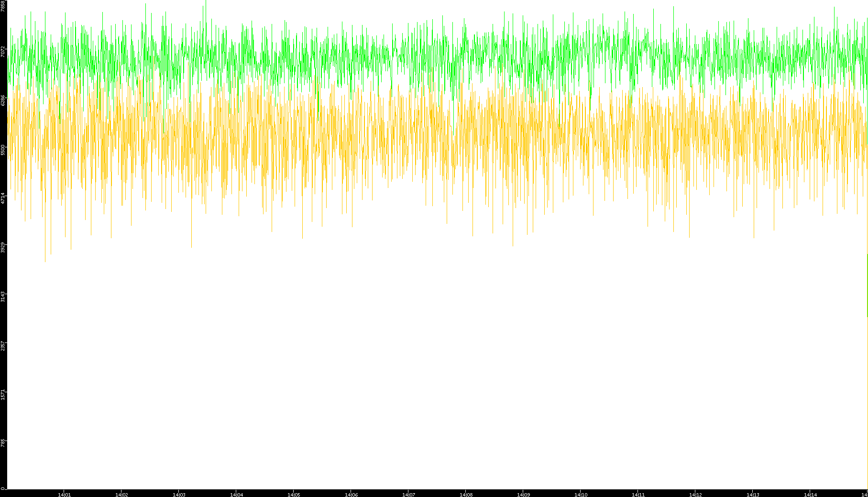Pick the 14:12 time axis marker
The height and width of the screenshot is (497, 868).
pos(695,495)
